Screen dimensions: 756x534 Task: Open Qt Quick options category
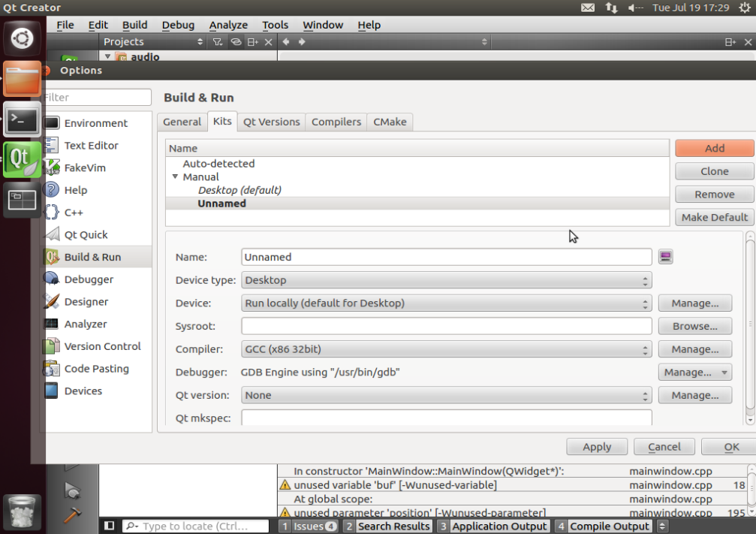click(96, 234)
